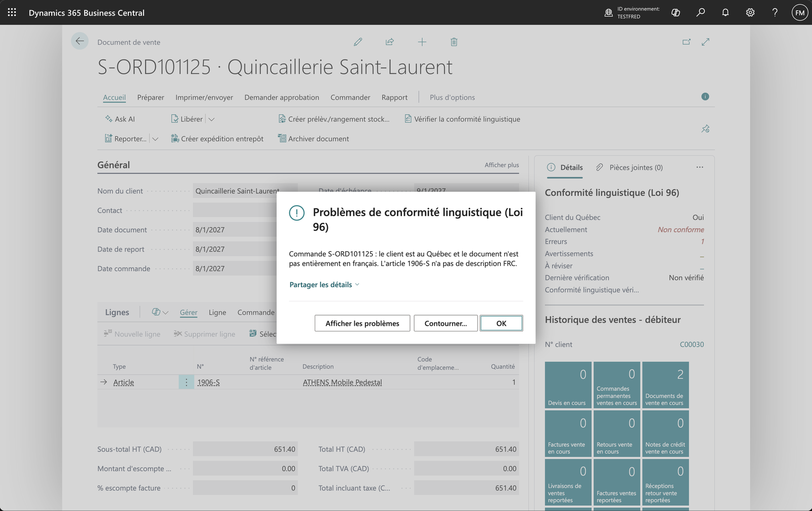Expand the Libérer dropdown arrow
Image resolution: width=812 pixels, height=511 pixels.
[x=212, y=119]
